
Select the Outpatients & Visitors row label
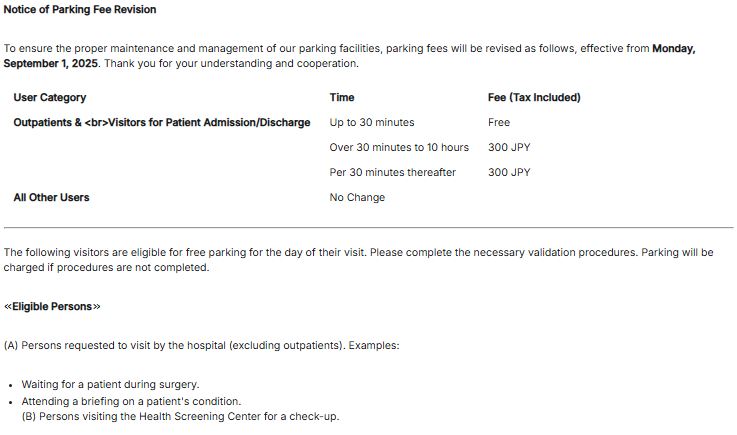point(162,122)
